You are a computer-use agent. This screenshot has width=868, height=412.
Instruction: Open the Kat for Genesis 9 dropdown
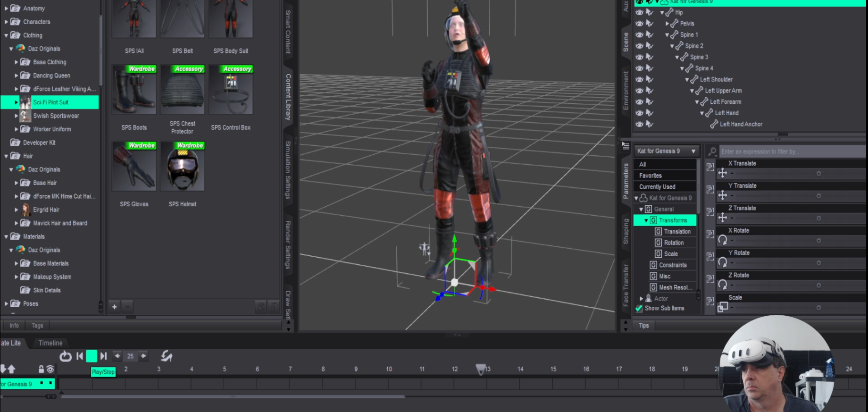click(x=666, y=151)
